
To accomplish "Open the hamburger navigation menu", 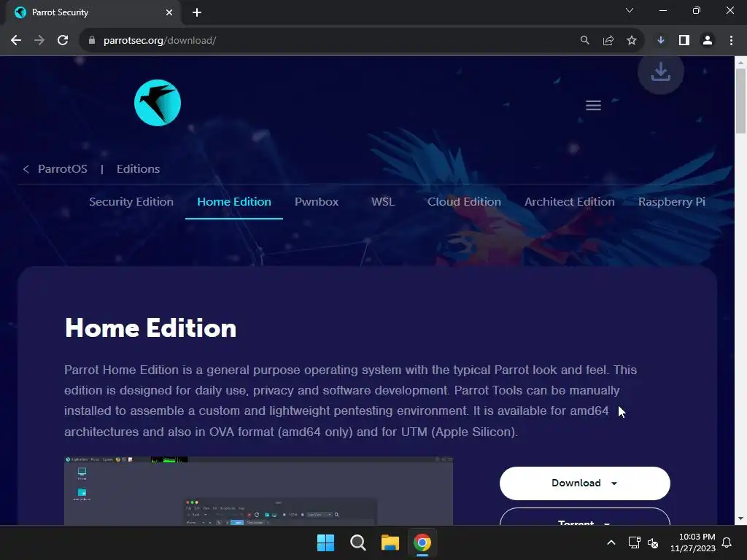I will pyautogui.click(x=593, y=105).
